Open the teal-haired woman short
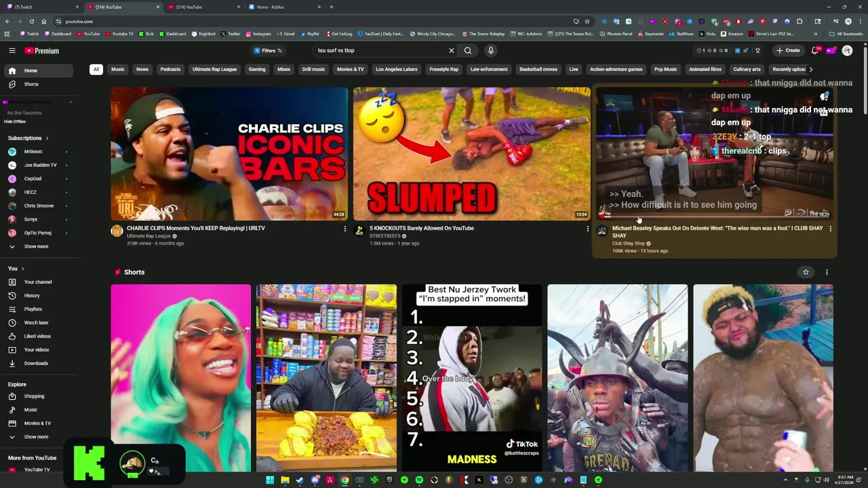 pos(181,378)
